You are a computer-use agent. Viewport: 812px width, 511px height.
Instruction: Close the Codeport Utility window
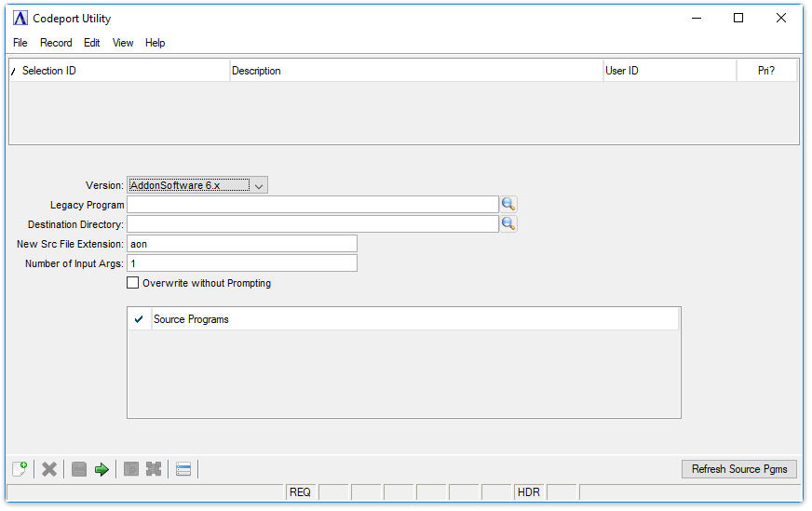pos(781,18)
